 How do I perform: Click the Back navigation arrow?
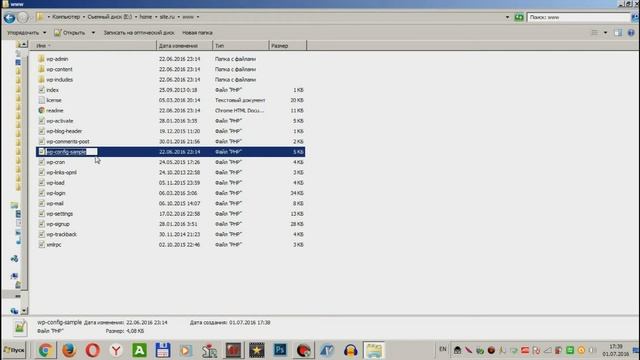(9, 18)
